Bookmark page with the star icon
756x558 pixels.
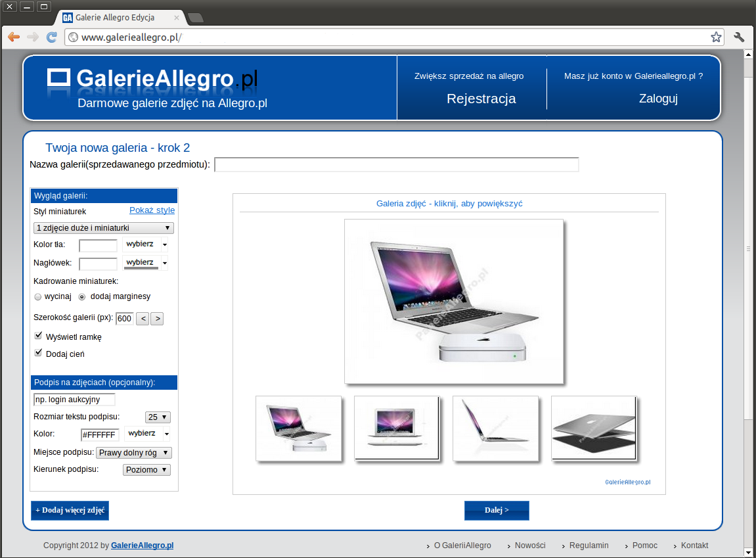click(x=716, y=37)
